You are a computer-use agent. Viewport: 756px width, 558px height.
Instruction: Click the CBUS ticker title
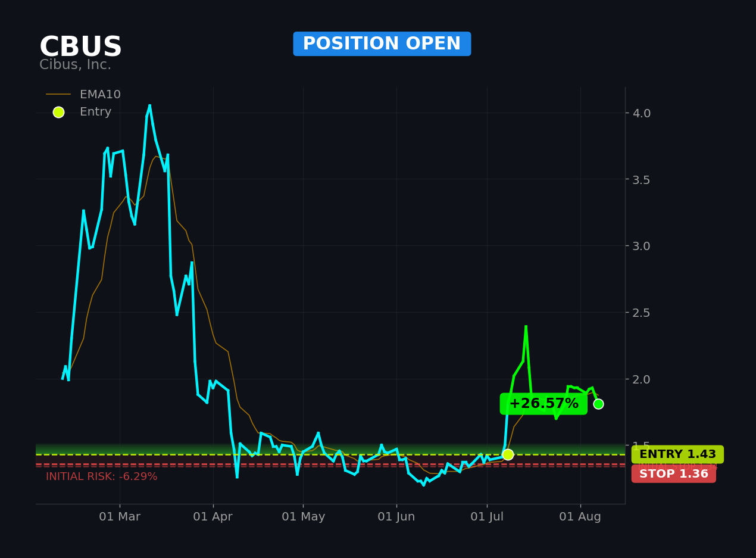click(x=80, y=48)
